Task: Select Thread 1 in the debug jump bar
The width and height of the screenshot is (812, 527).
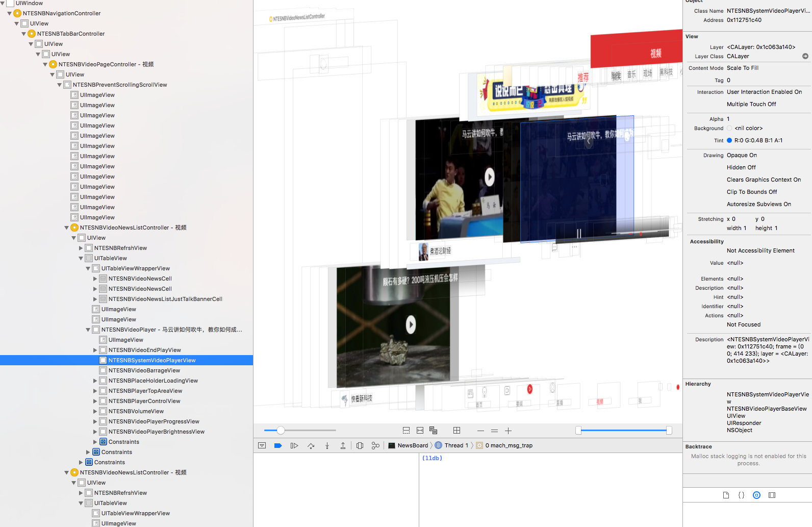Action: (x=456, y=445)
